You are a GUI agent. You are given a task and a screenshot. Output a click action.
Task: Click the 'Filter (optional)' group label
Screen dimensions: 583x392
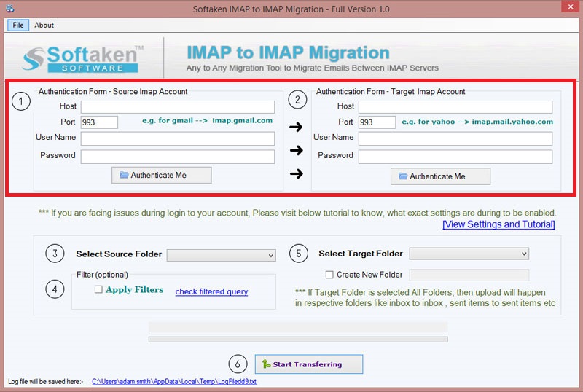(x=102, y=275)
